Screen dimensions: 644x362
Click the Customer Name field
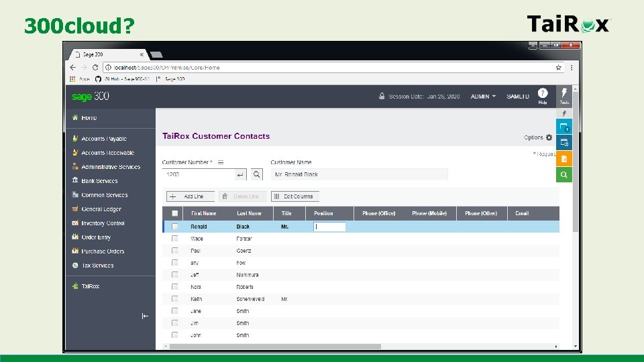coord(359,174)
